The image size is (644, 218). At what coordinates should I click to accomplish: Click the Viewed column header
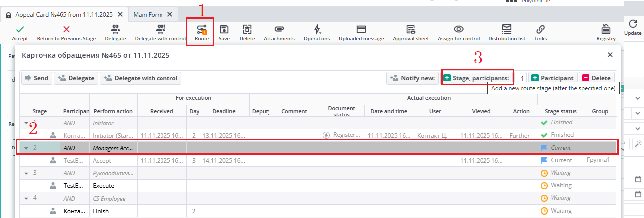(x=482, y=111)
